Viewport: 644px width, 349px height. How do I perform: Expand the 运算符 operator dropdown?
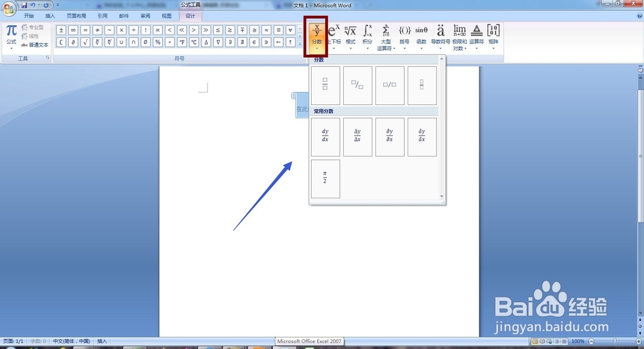pyautogui.click(x=477, y=37)
